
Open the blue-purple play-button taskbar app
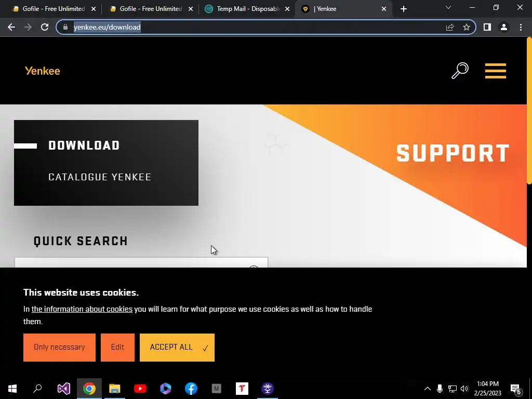click(166, 388)
